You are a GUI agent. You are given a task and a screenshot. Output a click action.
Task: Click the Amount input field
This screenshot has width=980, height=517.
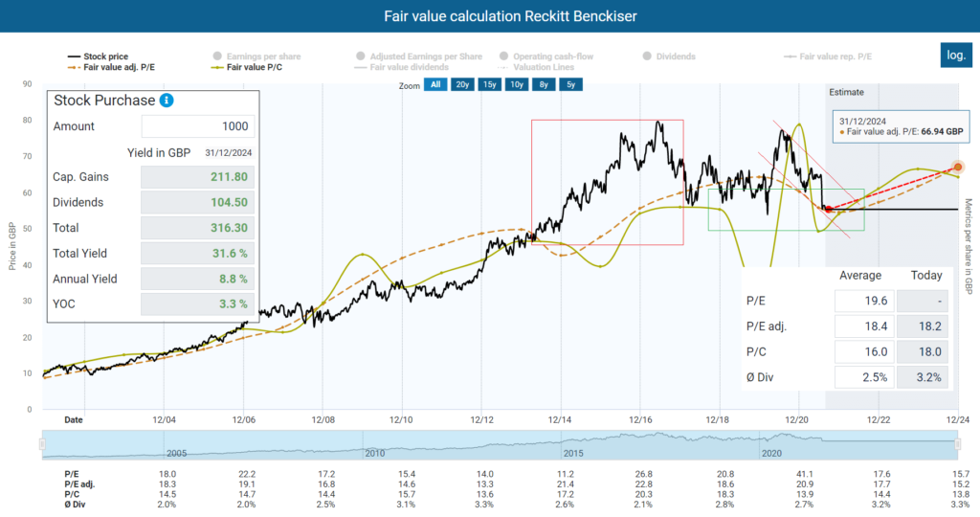coord(197,126)
